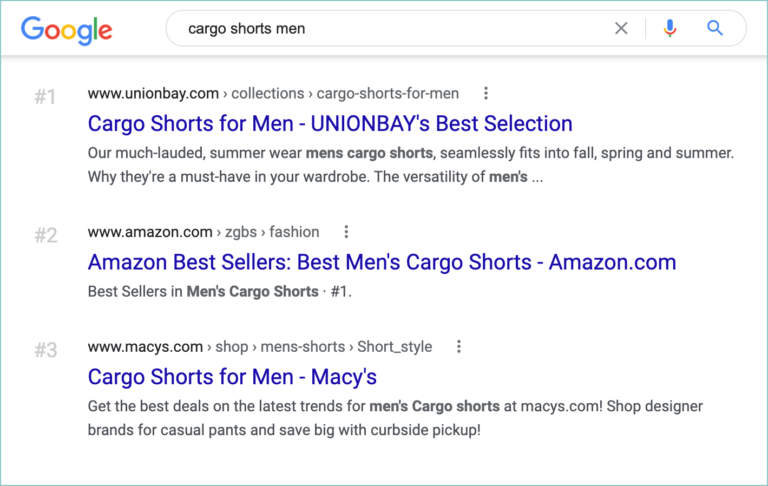Click the www.macys.com shop breadcrumb URL
This screenshot has height=486, width=768.
[x=260, y=346]
